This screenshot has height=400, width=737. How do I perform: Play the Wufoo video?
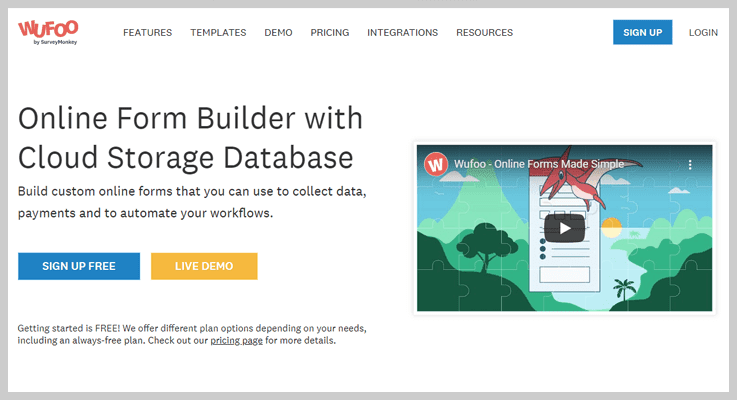(565, 228)
